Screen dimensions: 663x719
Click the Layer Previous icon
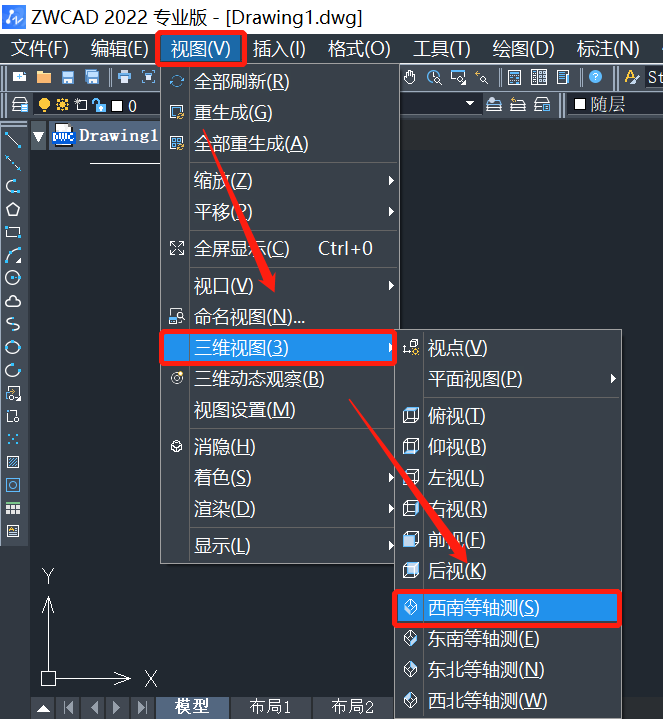pyautogui.click(x=518, y=105)
